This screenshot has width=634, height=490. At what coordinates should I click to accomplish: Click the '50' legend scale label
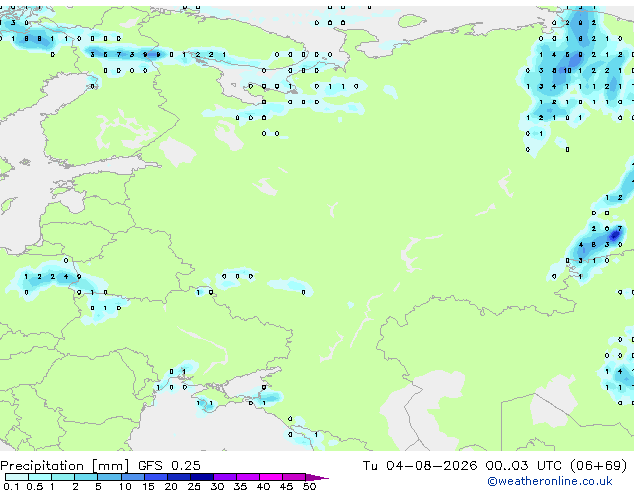[x=310, y=486]
